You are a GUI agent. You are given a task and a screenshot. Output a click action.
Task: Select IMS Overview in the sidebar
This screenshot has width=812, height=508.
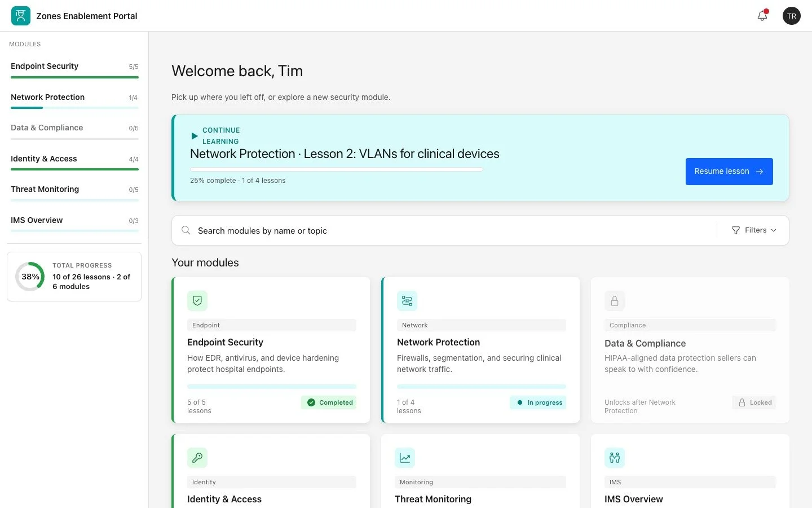[74, 224]
